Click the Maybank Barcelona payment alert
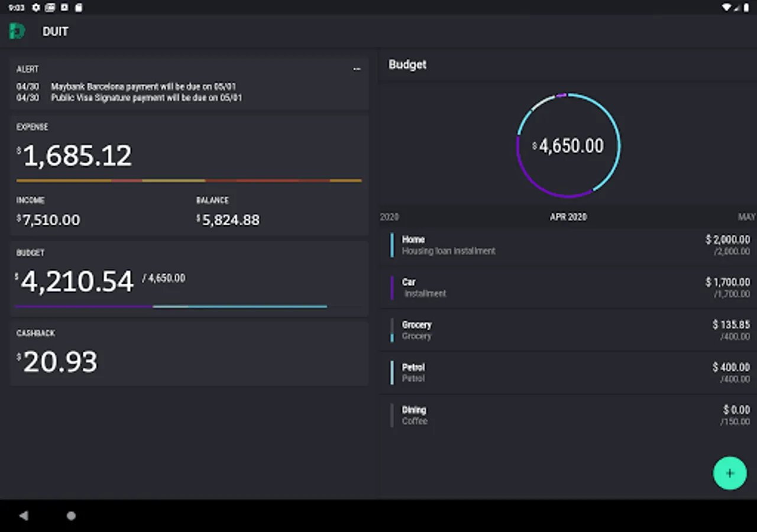 click(x=126, y=86)
